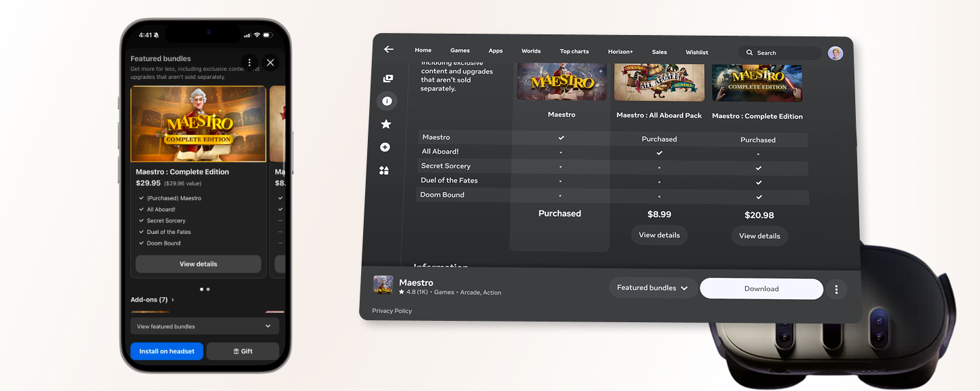980x391 pixels.
Task: View details for the $20.98 bundle
Action: 759,236
